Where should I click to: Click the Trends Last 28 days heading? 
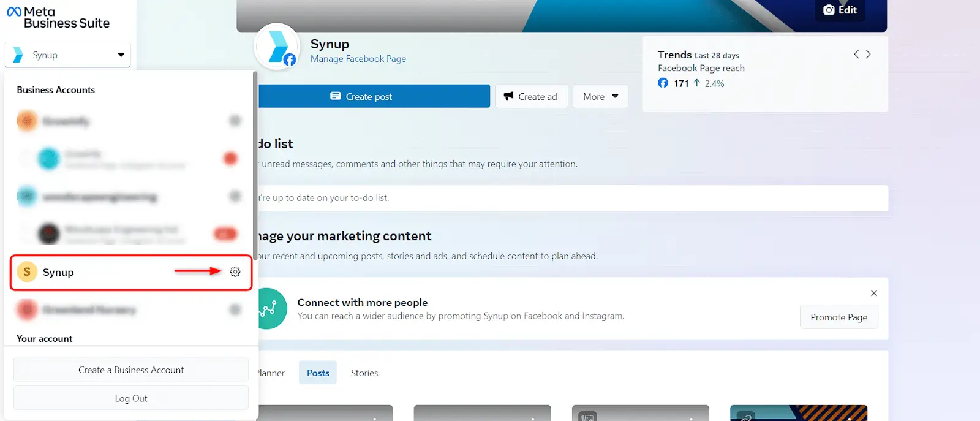pos(698,55)
